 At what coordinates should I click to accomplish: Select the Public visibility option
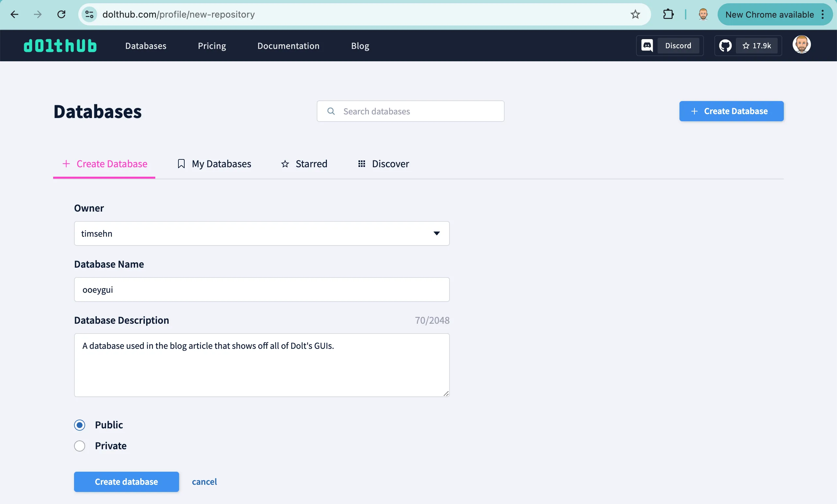(79, 425)
